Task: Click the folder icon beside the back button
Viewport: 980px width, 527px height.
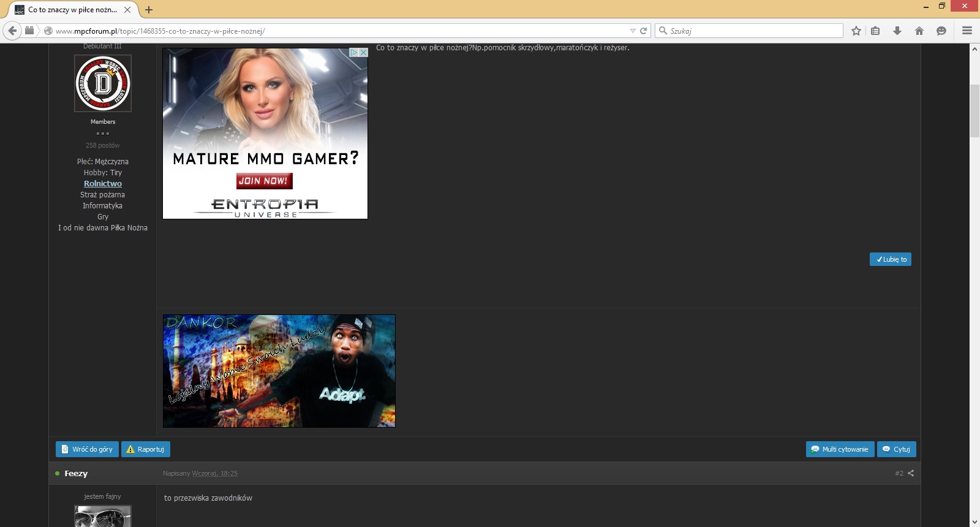Action: coord(29,31)
